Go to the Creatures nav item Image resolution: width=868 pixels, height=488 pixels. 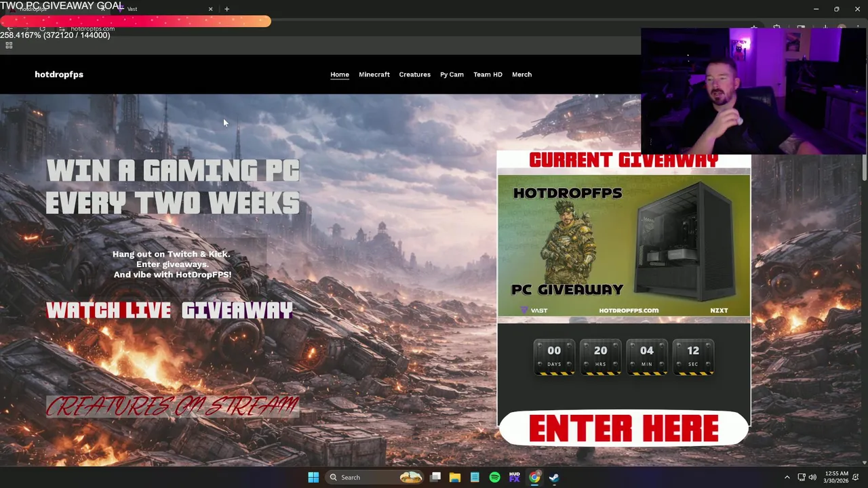(414, 75)
